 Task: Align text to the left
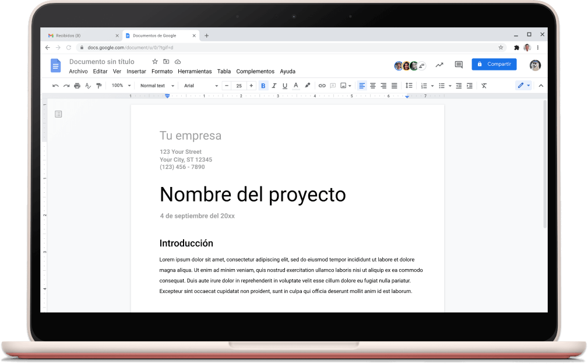coord(362,86)
